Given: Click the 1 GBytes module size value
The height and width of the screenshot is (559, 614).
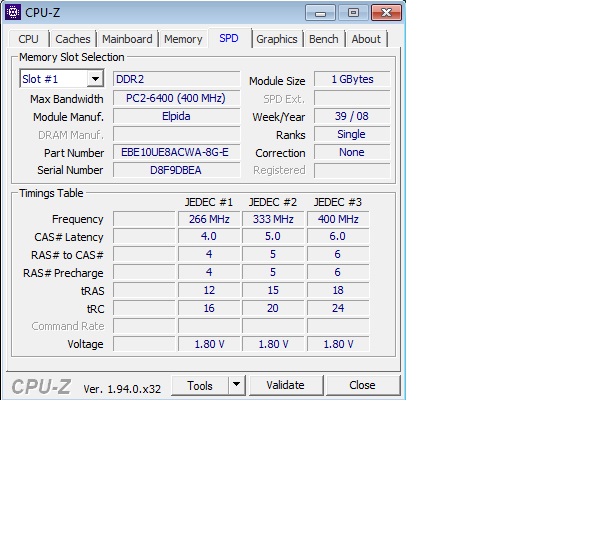Looking at the screenshot, I should (352, 79).
